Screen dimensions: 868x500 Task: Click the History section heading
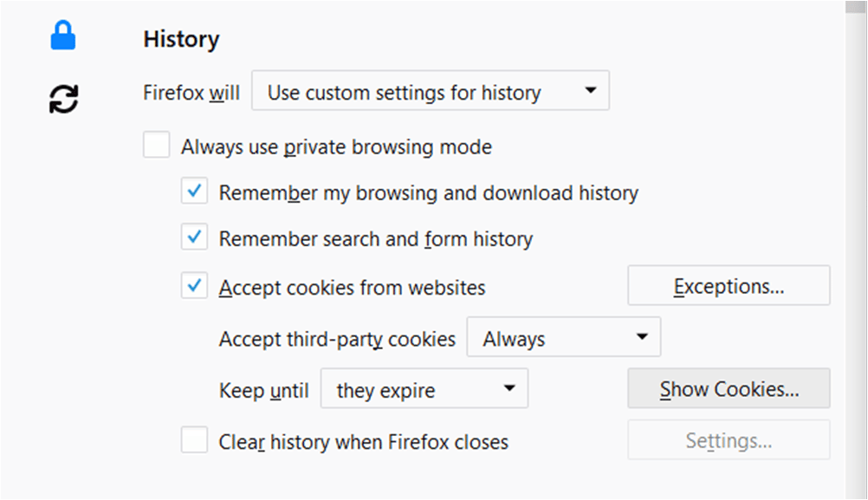181,39
